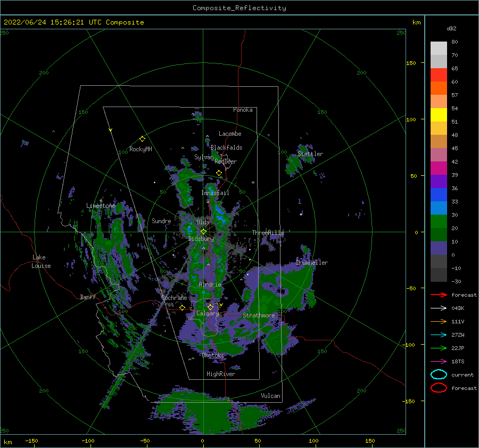Viewport: 479px width, 448px height.
Task: Click yellow diamond at radar center near Didsbury
Action: coord(203,232)
